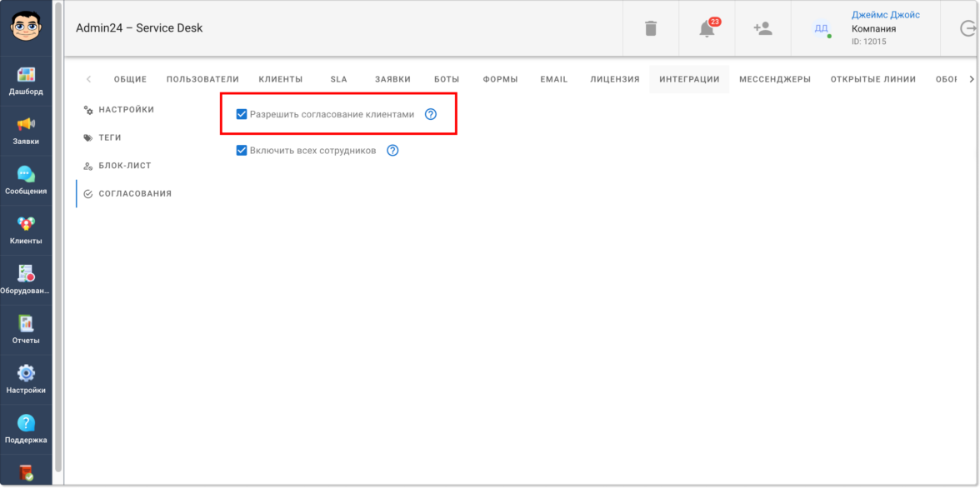Click the red book icon at sidebar bottom

[x=26, y=471]
